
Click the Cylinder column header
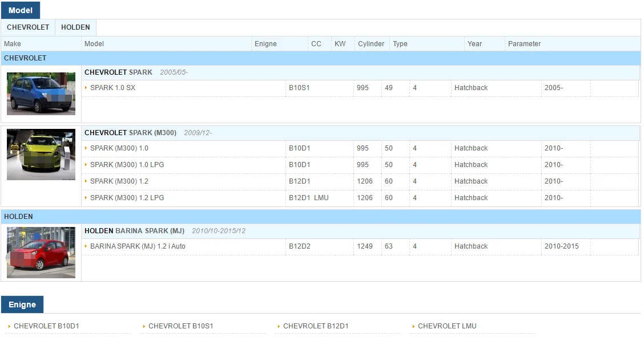pyautogui.click(x=371, y=44)
